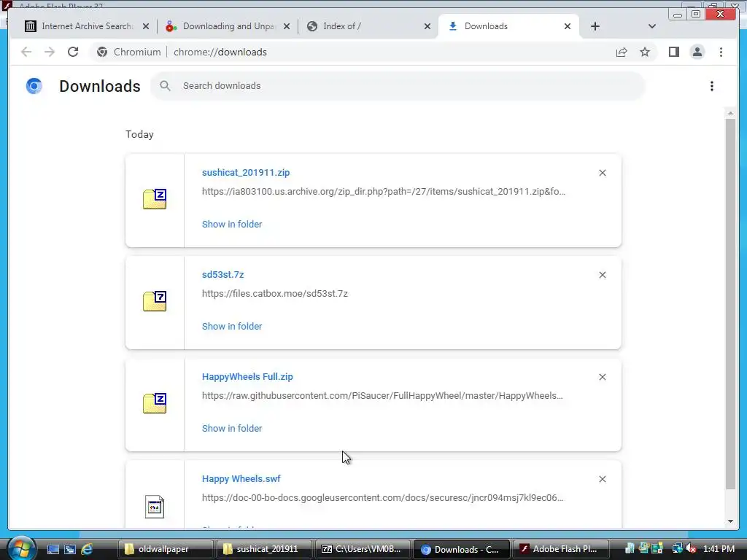Open the profile avatar menu

(697, 52)
